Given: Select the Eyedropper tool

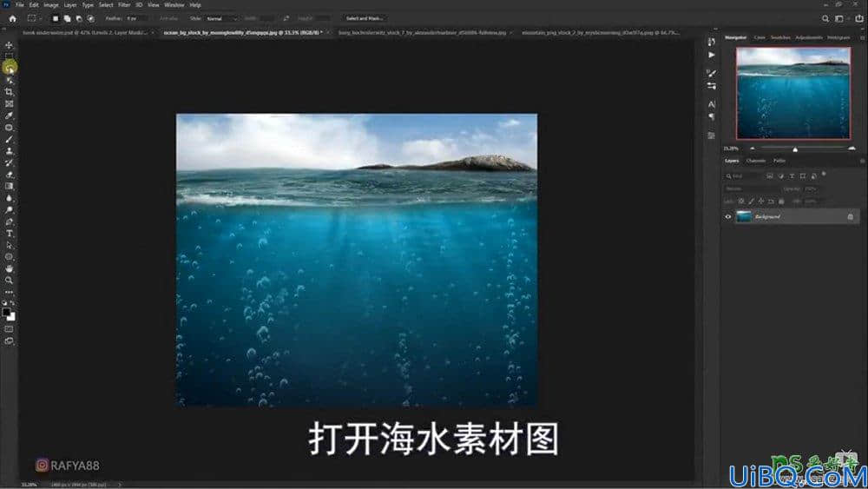Looking at the screenshot, I should 9,116.
